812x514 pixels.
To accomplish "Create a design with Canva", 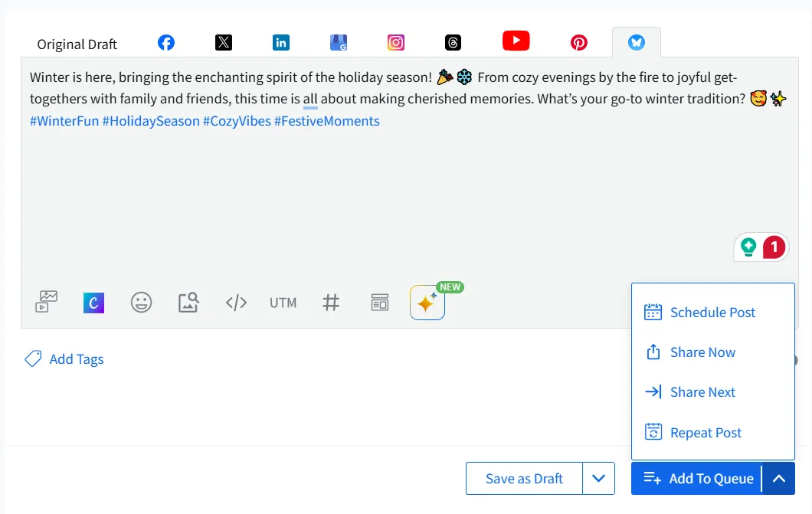I will tap(93, 303).
